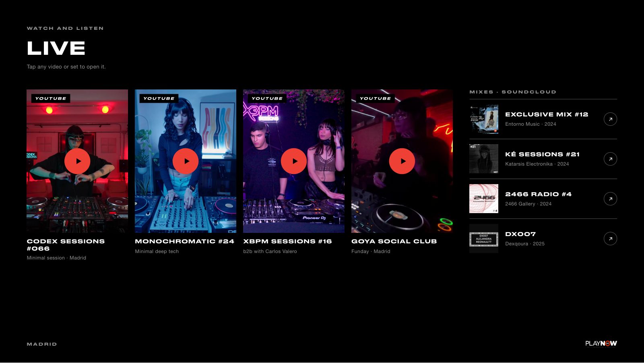This screenshot has width=644, height=363.
Task: Click the YouTube badge on Monochromatic #24
Action: (159, 98)
